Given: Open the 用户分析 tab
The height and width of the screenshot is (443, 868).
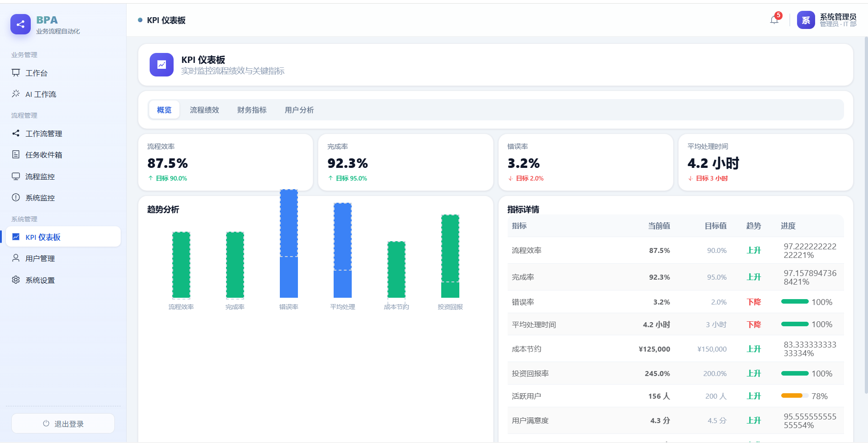Looking at the screenshot, I should [299, 110].
